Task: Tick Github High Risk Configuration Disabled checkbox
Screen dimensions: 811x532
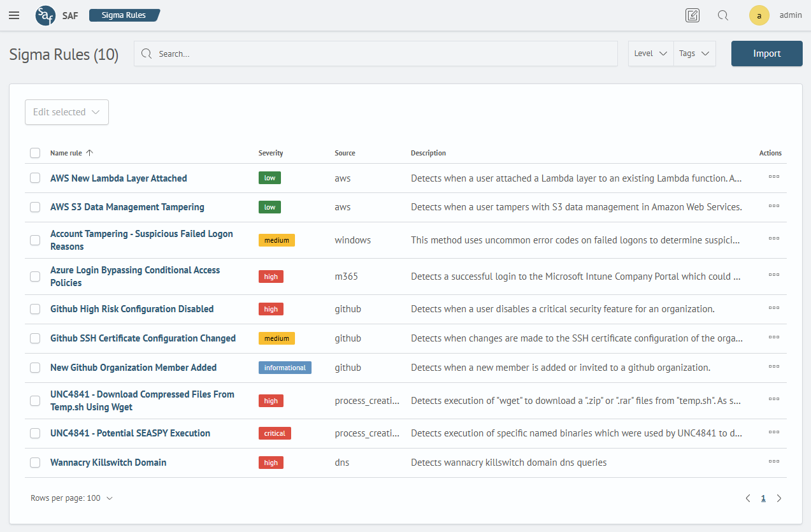Action: click(x=35, y=309)
